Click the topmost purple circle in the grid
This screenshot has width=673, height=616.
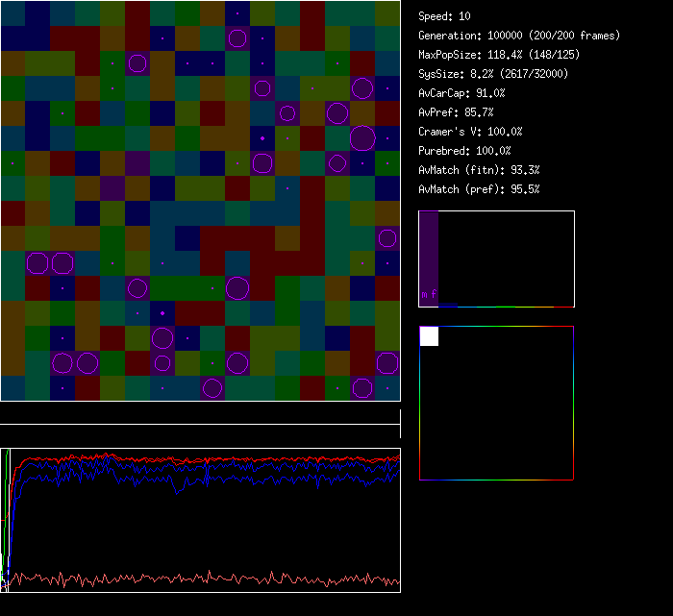tap(237, 38)
